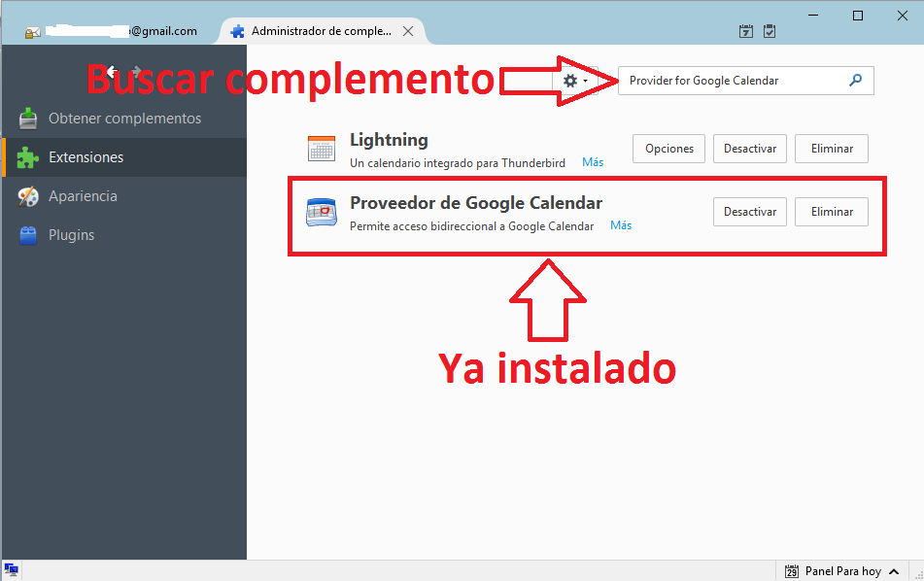Click the green puzzle Extensiones icon
Viewport: 924px width, 581px height.
[x=28, y=157]
